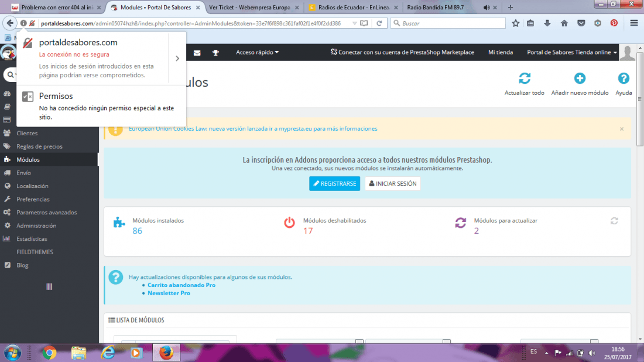Viewport: 644px width, 362px height.
Task: Switch to Radios de Ecuador tab
Action: 353,8
